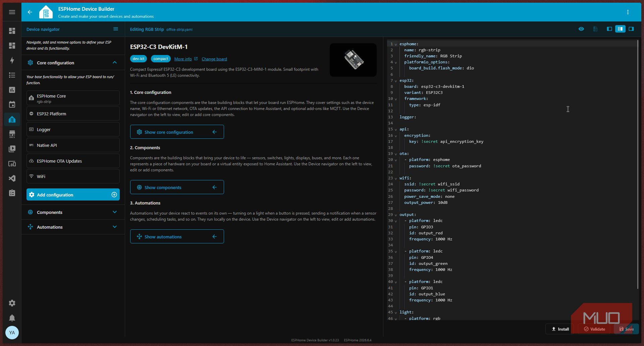Click the plus icon on Add configuration

[114, 195]
